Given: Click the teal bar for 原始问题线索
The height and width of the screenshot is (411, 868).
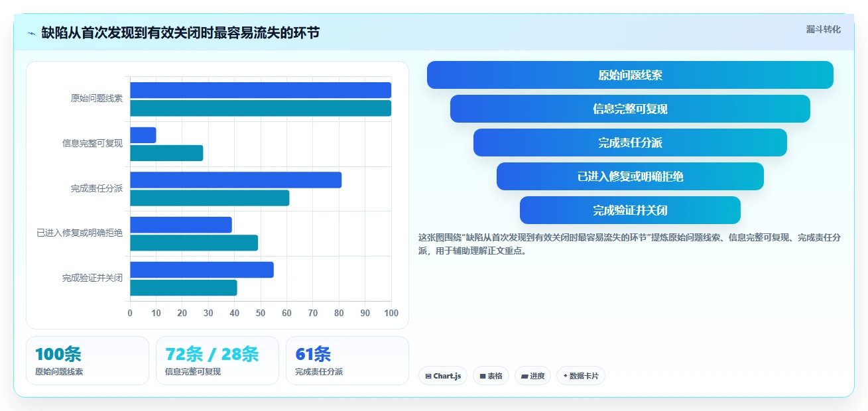Looking at the screenshot, I should click(261, 108).
